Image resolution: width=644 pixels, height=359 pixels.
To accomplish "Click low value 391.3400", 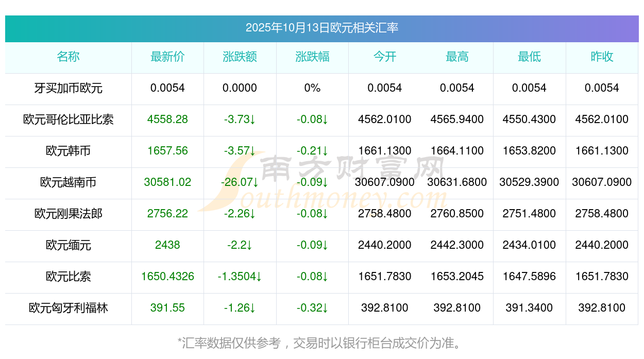I will pos(529,308).
